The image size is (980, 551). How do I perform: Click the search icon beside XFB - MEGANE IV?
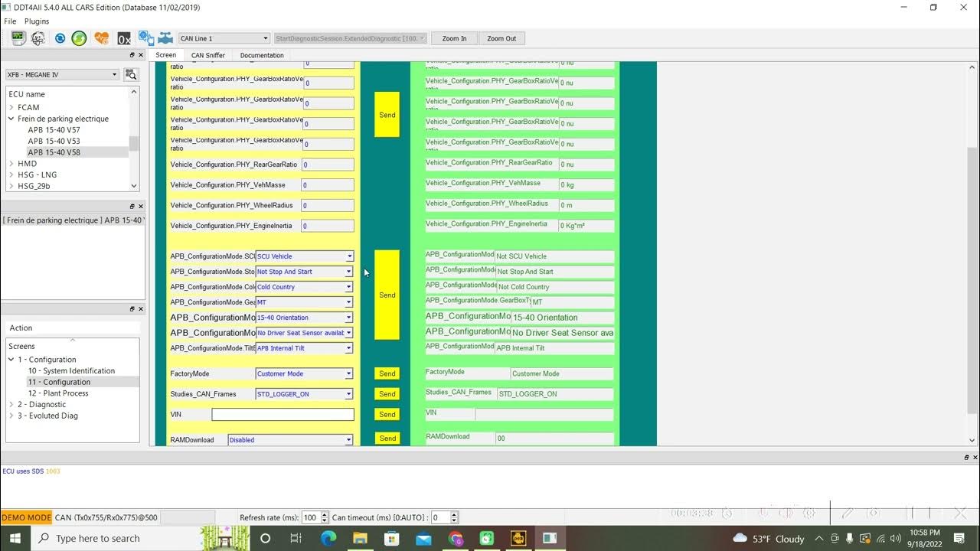(131, 74)
